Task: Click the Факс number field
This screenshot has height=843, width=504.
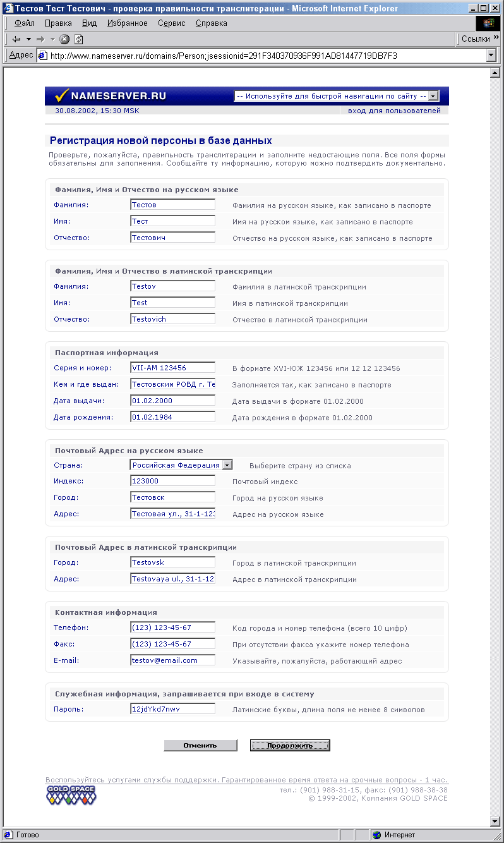Action: coord(172,644)
